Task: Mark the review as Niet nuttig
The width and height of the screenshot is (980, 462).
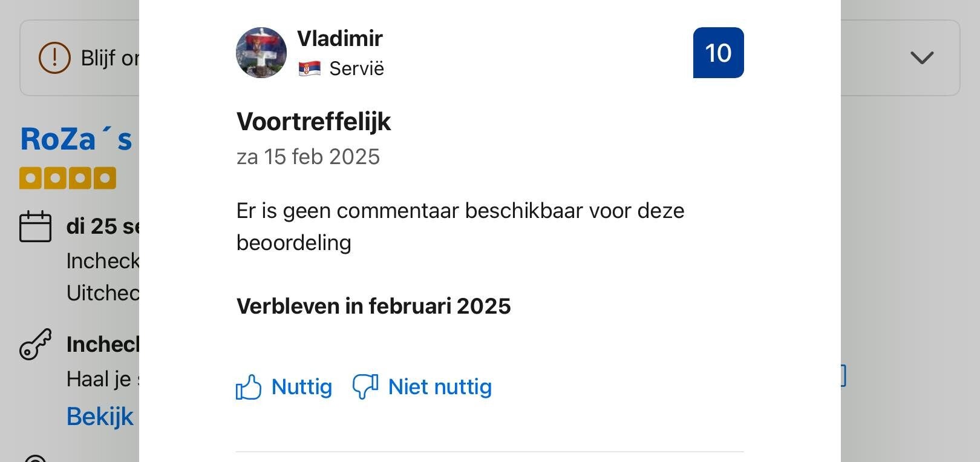Action: 440,387
